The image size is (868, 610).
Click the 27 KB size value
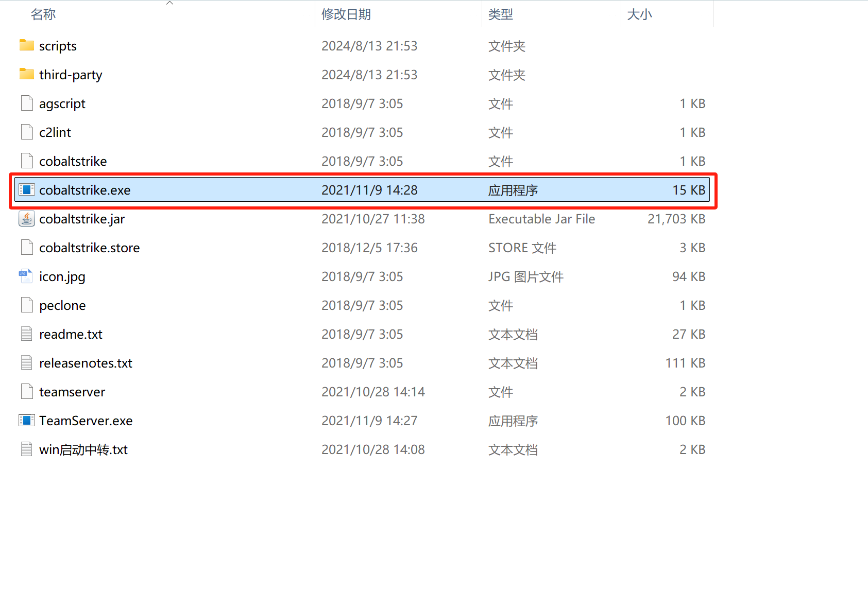pyautogui.click(x=689, y=334)
